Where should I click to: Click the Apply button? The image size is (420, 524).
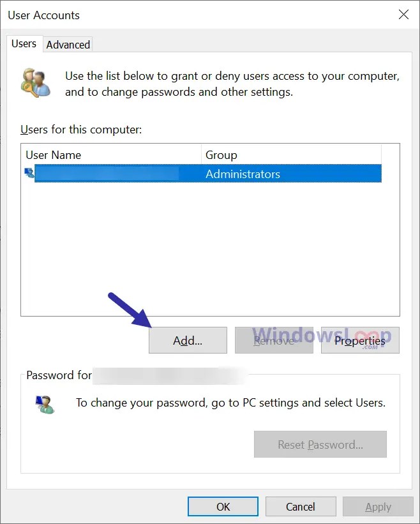(x=378, y=507)
